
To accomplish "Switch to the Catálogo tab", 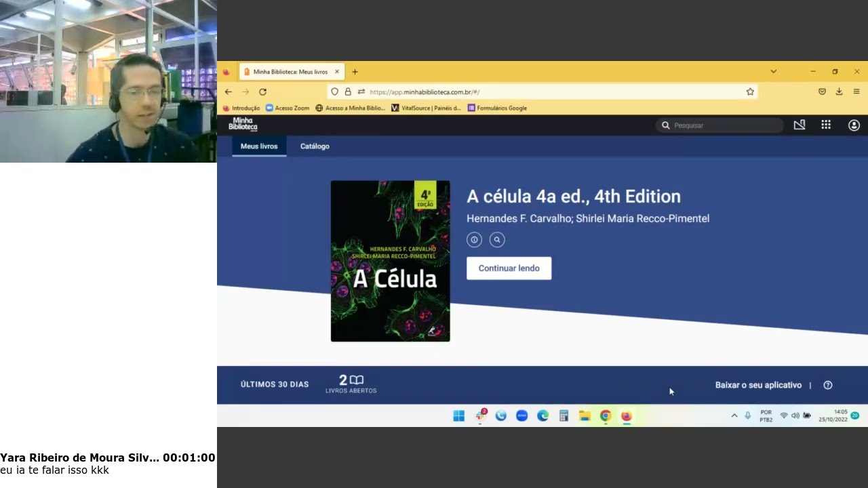I will 315,146.
